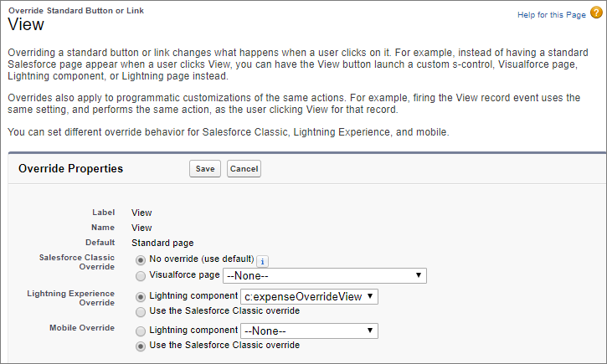Image resolution: width=607 pixels, height=364 pixels.
Task: Click the Salesforce Classic Override field label
Action: pos(76,262)
